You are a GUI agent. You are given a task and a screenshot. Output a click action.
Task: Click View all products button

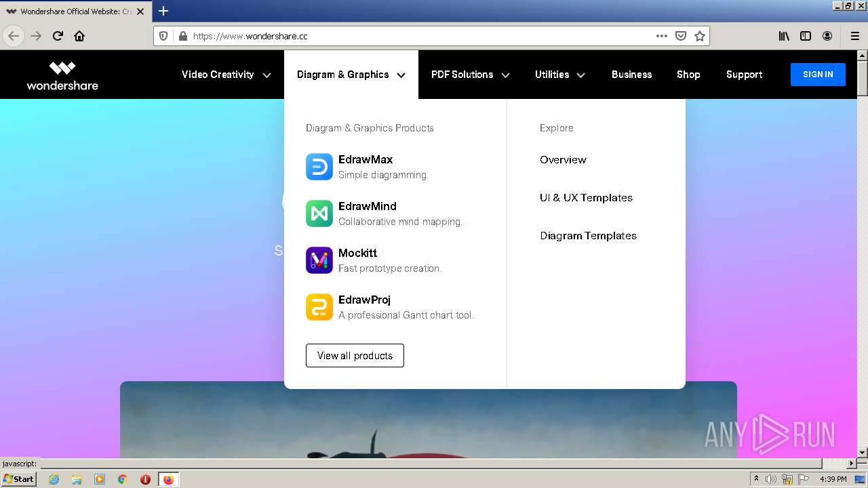point(355,356)
